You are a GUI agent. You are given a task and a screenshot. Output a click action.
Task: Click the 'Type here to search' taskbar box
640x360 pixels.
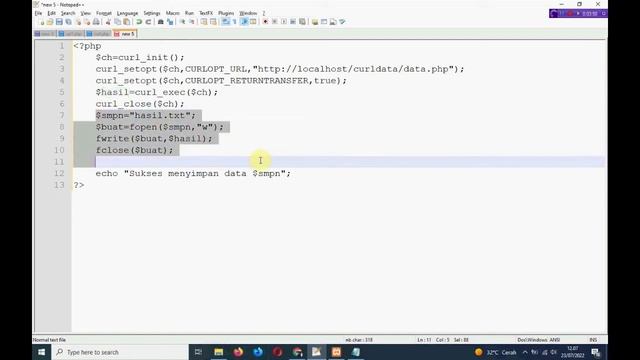pos(120,352)
